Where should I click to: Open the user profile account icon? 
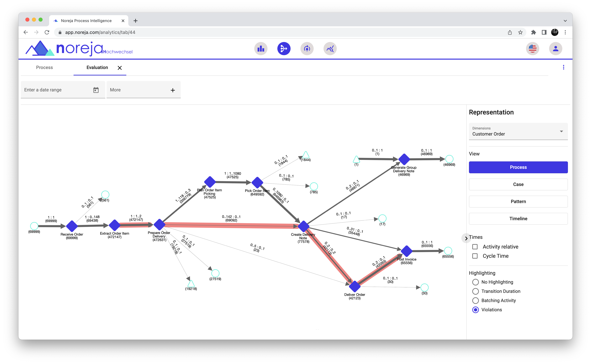pos(556,49)
